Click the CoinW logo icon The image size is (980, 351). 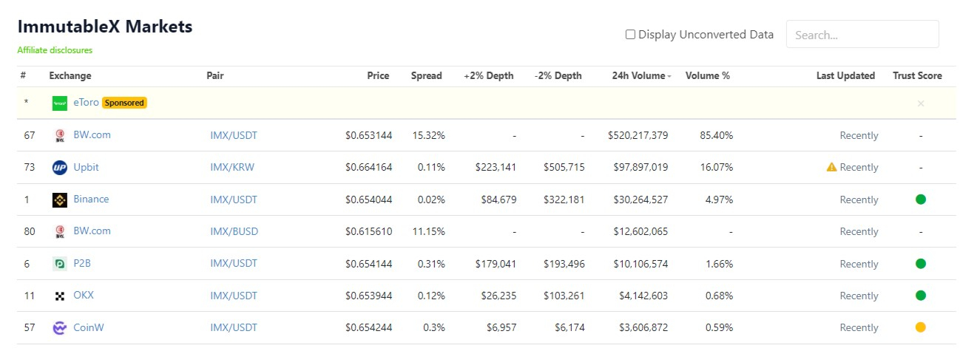click(60, 328)
